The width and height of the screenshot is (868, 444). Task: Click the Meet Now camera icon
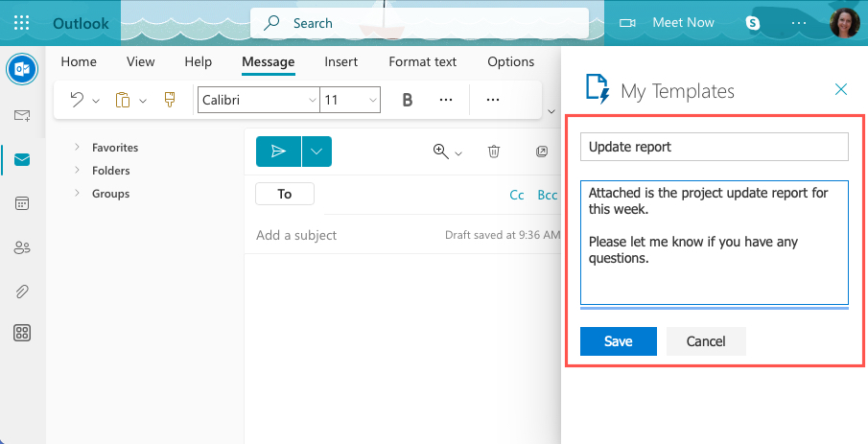(x=627, y=23)
